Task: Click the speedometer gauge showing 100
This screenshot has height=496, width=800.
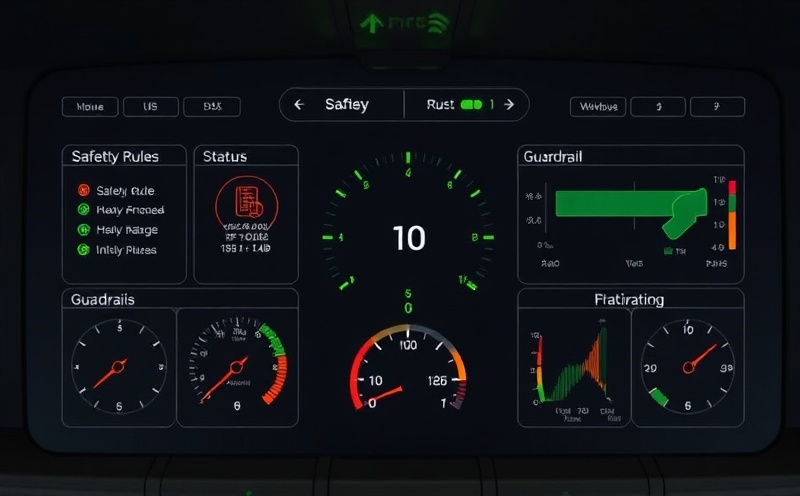Action: point(408,367)
